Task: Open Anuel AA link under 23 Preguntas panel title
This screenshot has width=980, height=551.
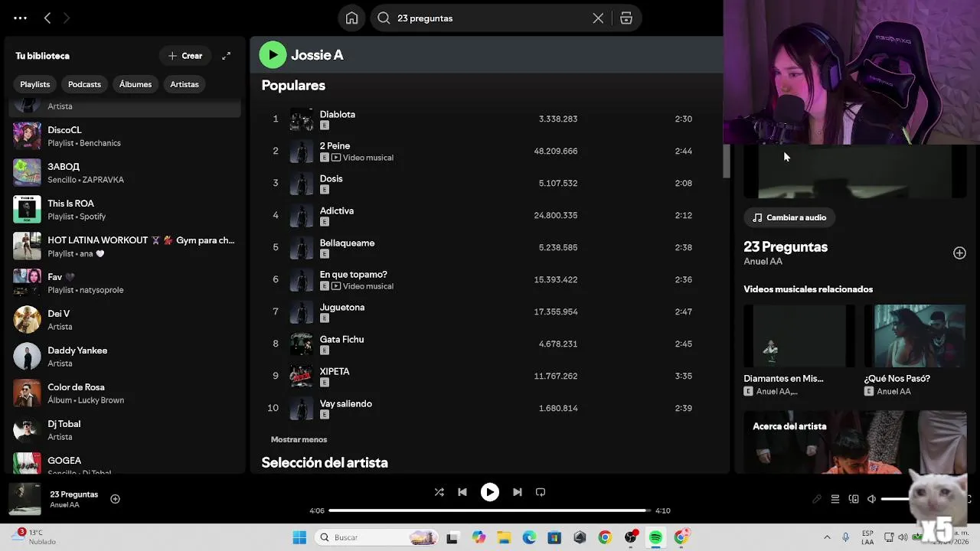Action: point(763,261)
